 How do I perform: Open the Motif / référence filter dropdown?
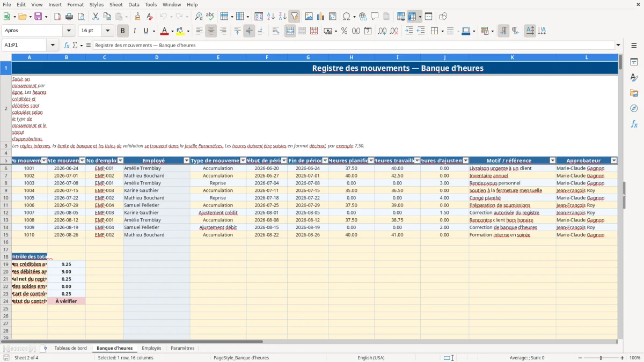coord(553,160)
